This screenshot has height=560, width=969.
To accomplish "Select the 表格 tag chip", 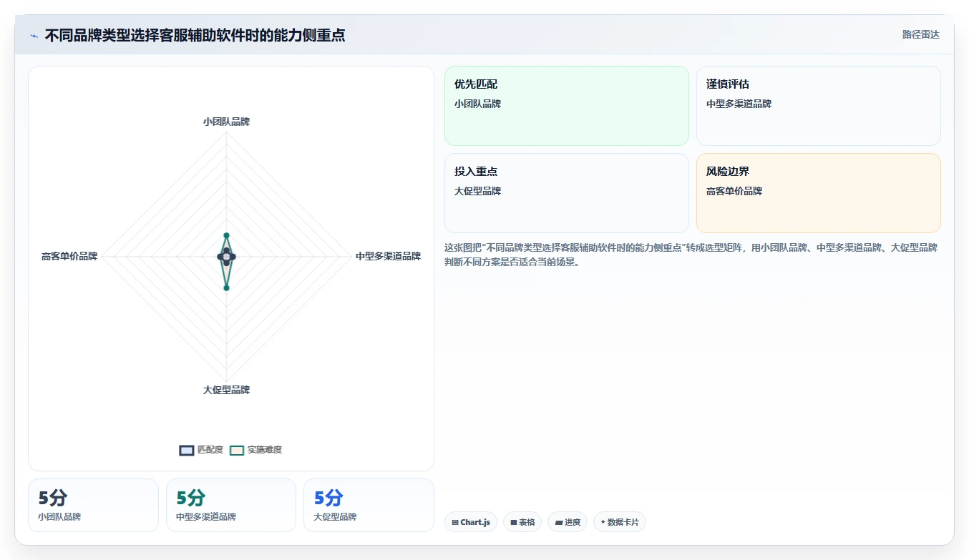I will point(522,522).
